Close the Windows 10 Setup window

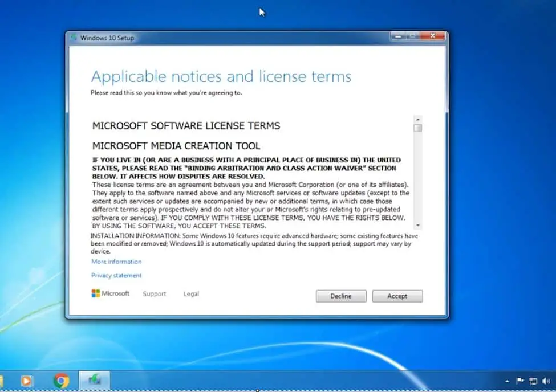pos(433,36)
